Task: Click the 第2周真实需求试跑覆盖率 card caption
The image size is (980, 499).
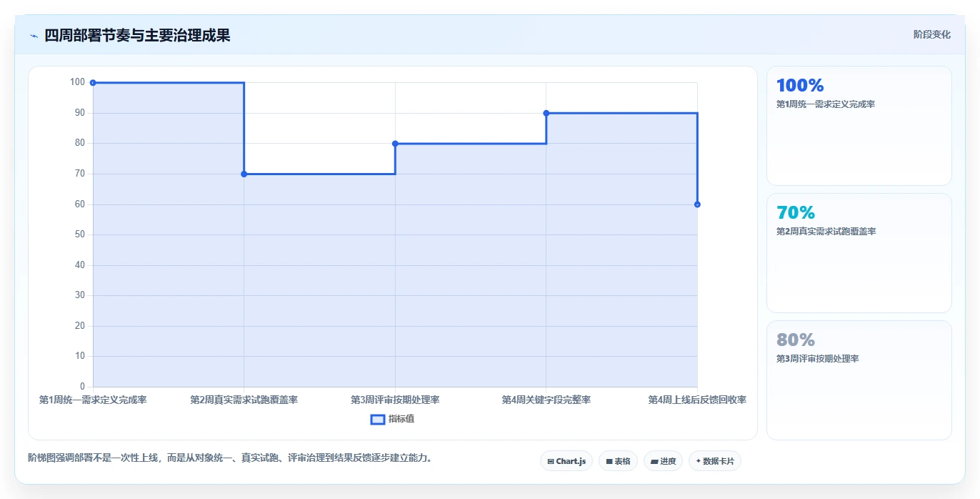Action: [x=826, y=232]
